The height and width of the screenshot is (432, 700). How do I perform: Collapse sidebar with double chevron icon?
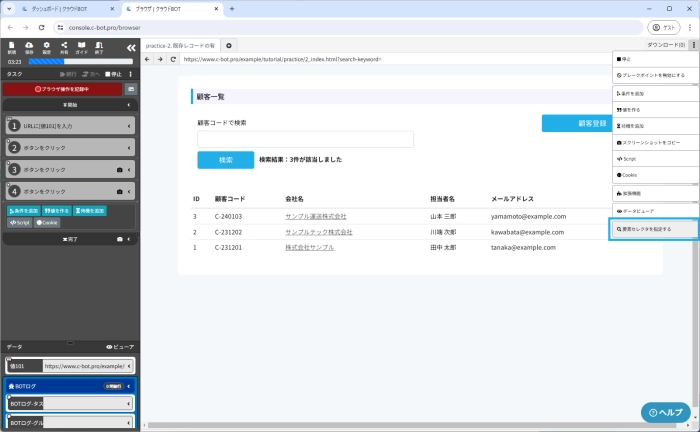[x=131, y=47]
